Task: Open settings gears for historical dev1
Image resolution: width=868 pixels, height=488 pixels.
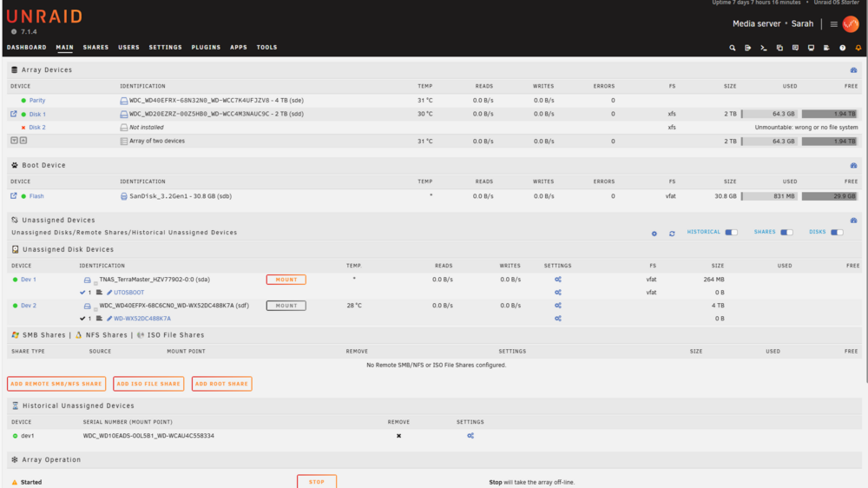Action: click(470, 436)
